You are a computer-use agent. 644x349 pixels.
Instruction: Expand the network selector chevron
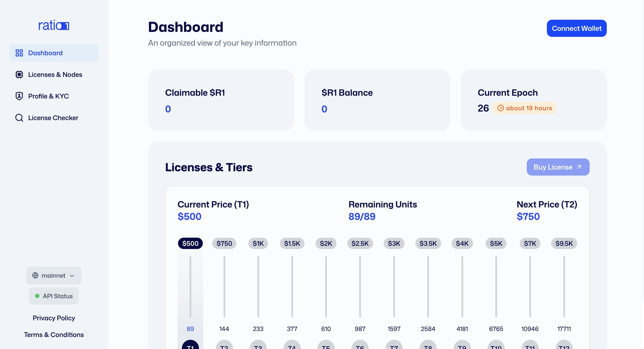pyautogui.click(x=72, y=276)
